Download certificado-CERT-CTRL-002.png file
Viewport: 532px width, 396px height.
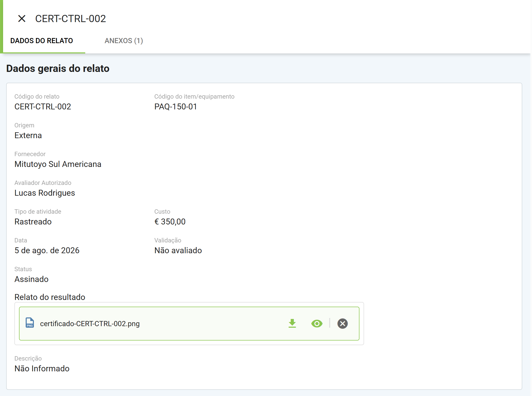[292, 323]
